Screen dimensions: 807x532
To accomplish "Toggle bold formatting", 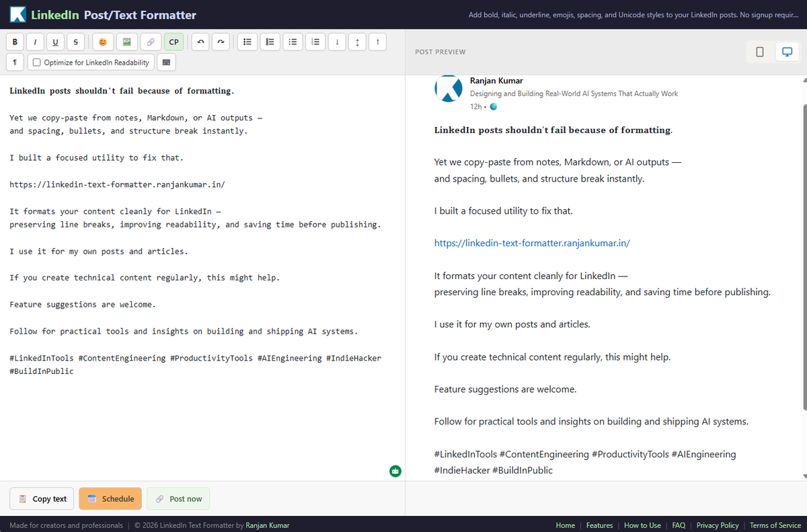I will (15, 42).
